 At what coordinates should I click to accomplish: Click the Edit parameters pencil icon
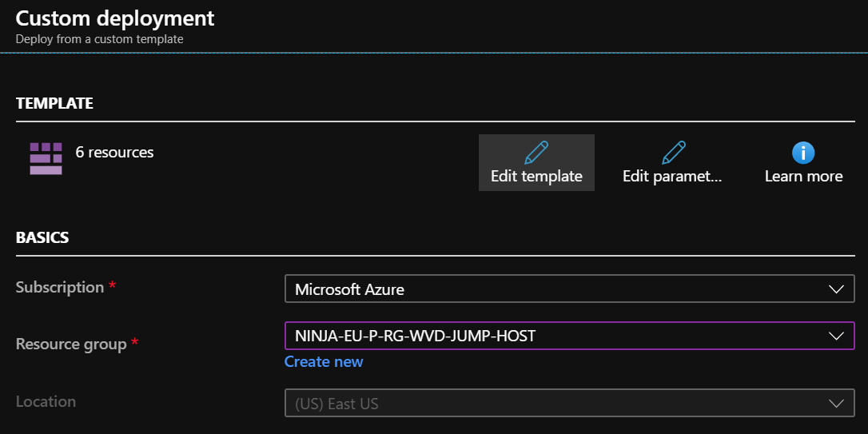[x=673, y=152]
